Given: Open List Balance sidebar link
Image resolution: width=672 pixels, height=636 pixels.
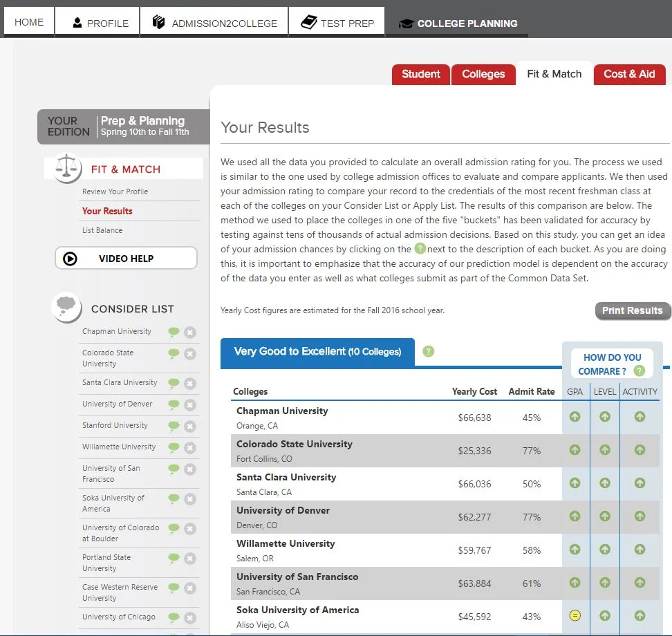Looking at the screenshot, I should pos(102,230).
